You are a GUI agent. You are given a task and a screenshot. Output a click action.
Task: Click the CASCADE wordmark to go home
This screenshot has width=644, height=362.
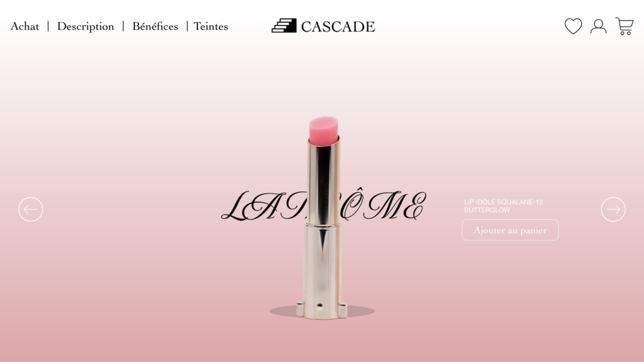pos(338,26)
